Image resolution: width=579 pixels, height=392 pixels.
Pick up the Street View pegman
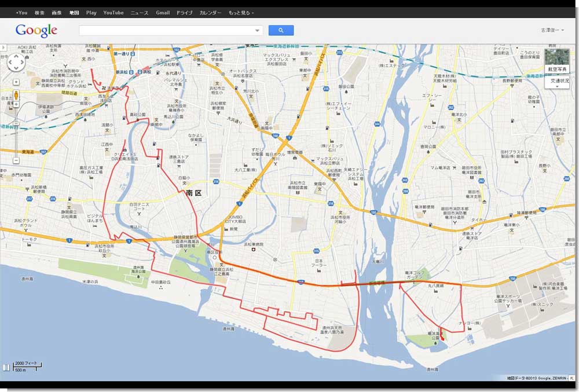pos(16,95)
